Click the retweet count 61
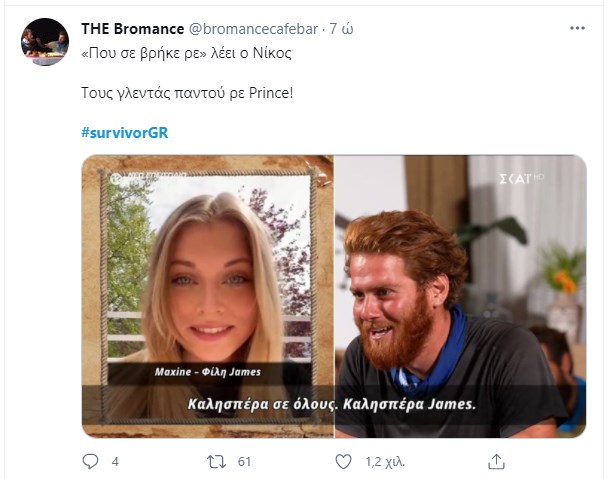Image resolution: width=610 pixels, height=479 pixels. point(243,461)
